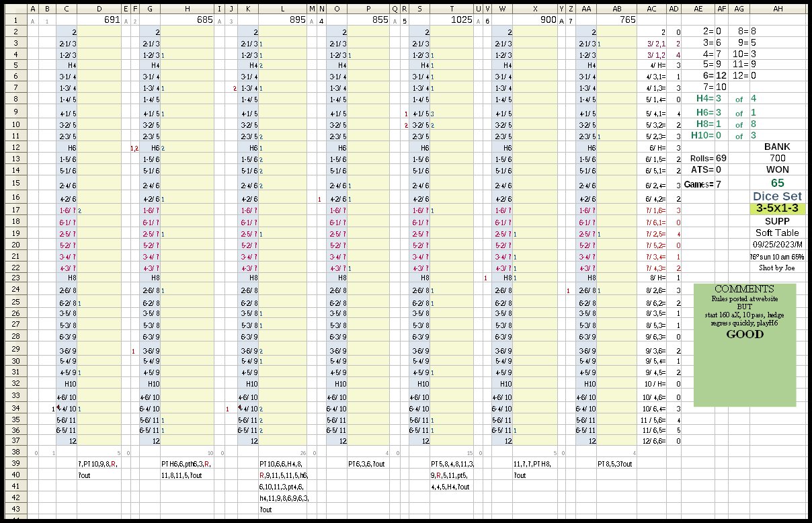812x523 pixels.
Task: Select column header AH
Action: tap(778, 8)
